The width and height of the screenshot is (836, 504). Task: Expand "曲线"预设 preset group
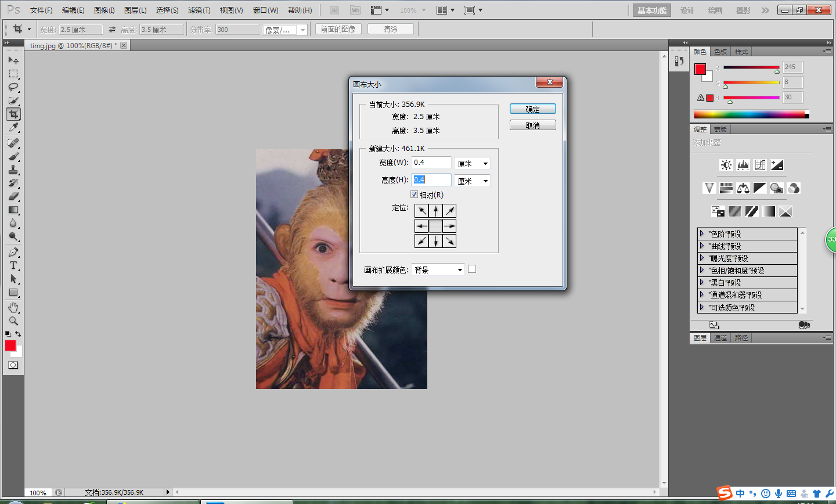[x=702, y=246]
